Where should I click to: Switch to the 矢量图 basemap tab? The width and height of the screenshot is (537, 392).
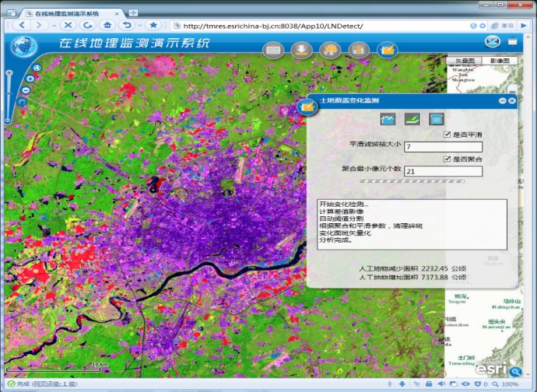461,61
